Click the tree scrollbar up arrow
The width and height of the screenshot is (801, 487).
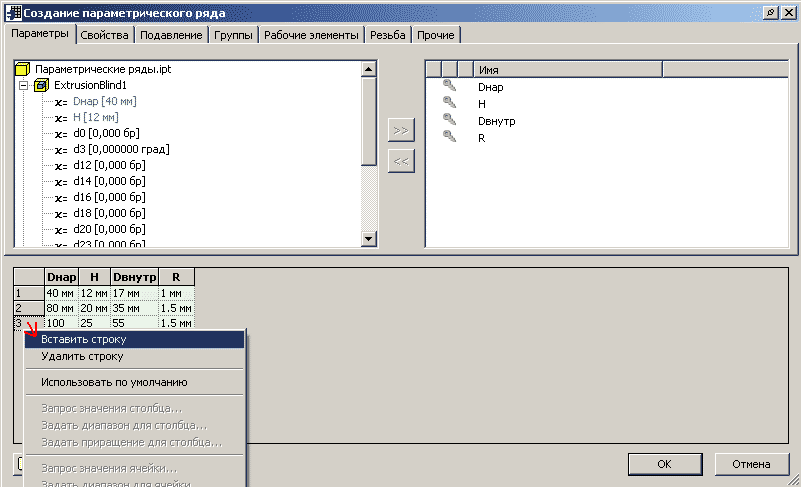[368, 69]
